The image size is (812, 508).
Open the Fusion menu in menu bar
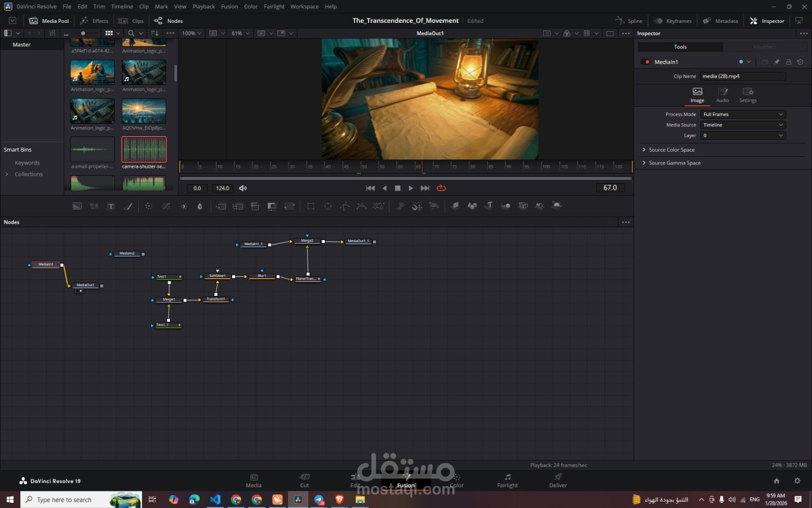pyautogui.click(x=229, y=6)
